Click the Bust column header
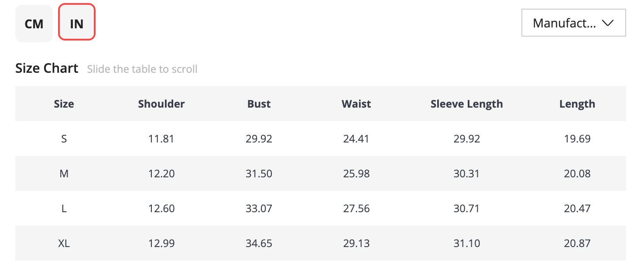Viewport: 644px width, 271px height. point(259,104)
